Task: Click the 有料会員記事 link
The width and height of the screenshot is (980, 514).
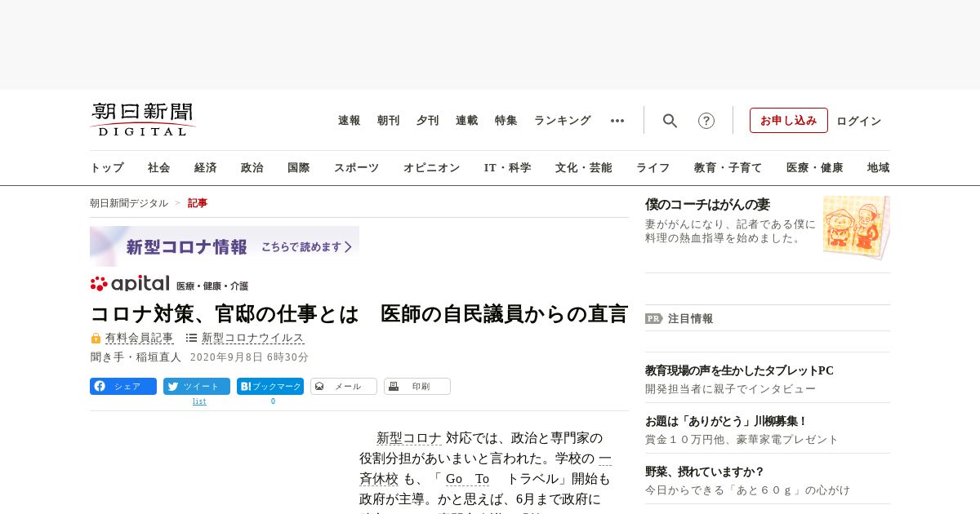Action: pos(139,338)
